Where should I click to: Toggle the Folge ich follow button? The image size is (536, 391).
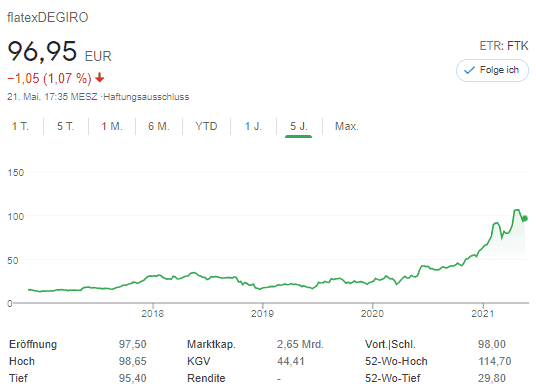coord(492,70)
